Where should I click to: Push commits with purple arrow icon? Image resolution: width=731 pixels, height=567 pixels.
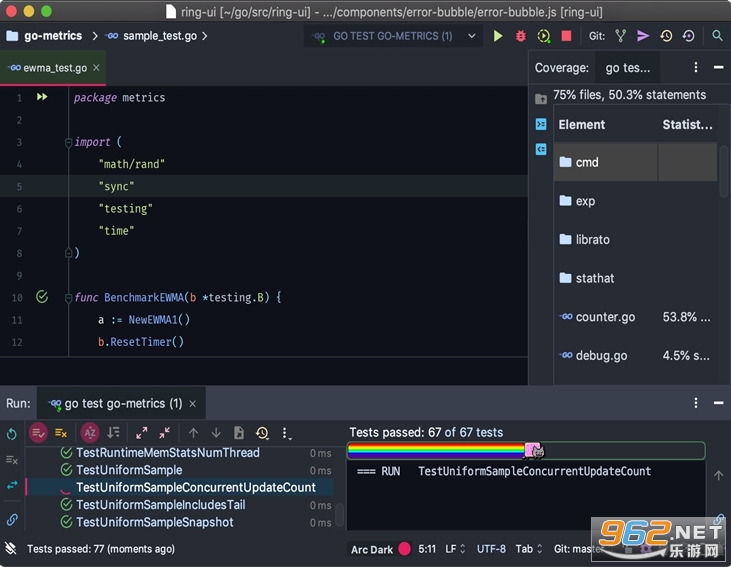coord(643,36)
